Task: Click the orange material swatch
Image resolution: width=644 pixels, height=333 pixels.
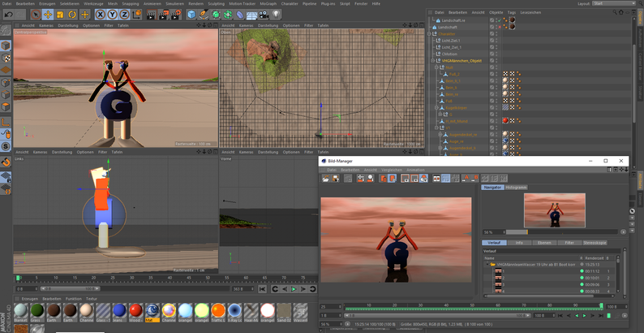Action: (217, 312)
